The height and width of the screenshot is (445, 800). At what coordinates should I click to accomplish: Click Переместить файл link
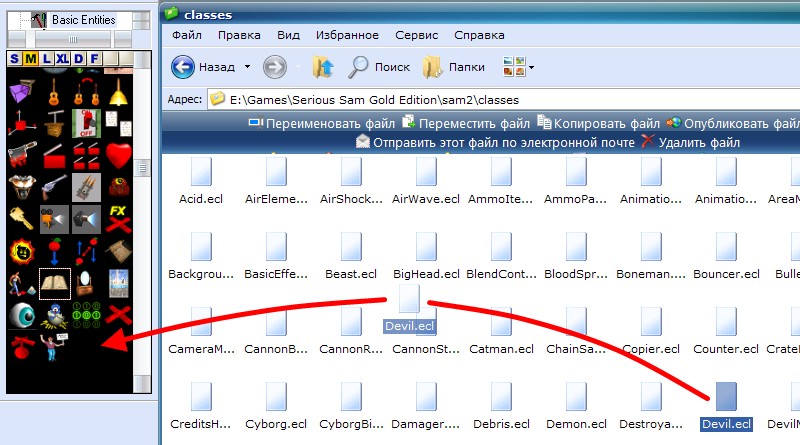tap(466, 123)
